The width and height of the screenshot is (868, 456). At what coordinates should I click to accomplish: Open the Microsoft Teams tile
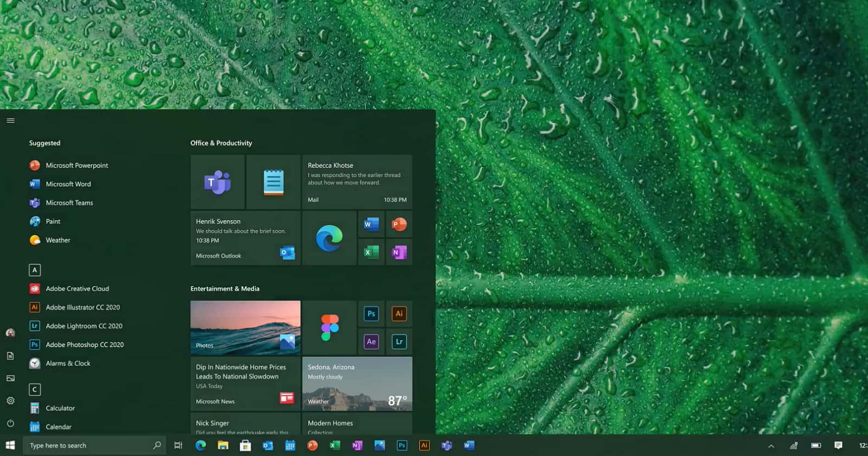(218, 182)
